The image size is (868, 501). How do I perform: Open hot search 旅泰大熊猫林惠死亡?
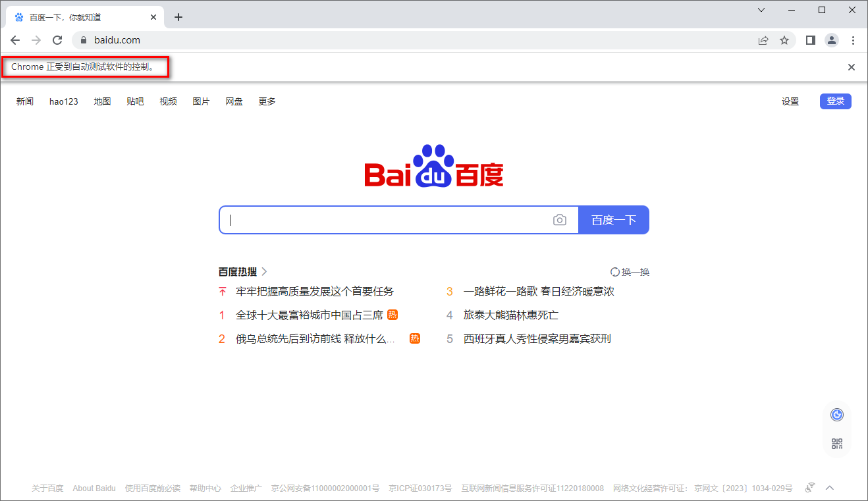pyautogui.click(x=511, y=315)
